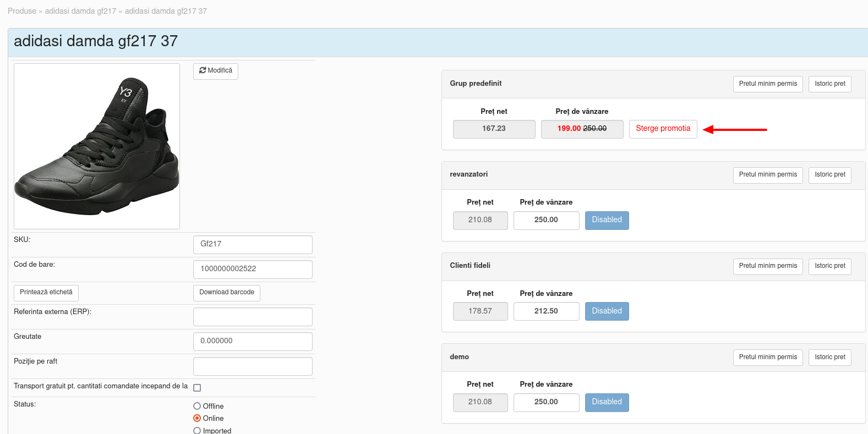Select the Online status radio button
This screenshot has height=434, width=868.
tap(197, 418)
